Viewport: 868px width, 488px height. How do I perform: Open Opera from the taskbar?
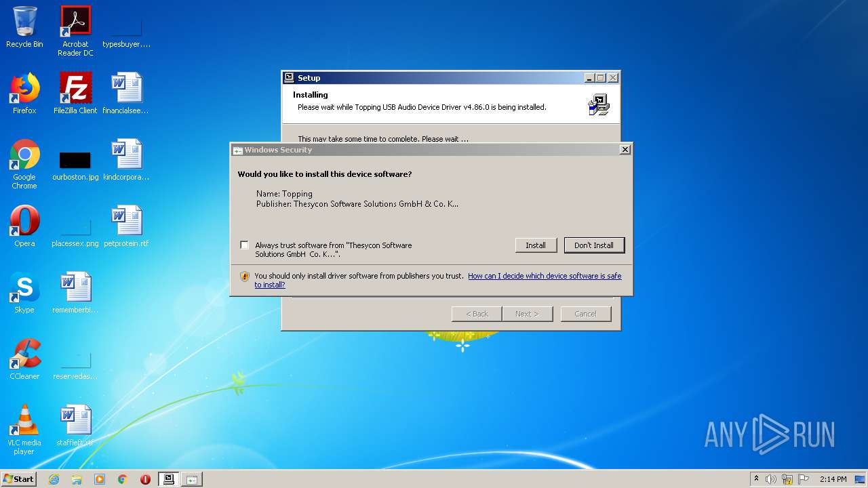[145, 479]
